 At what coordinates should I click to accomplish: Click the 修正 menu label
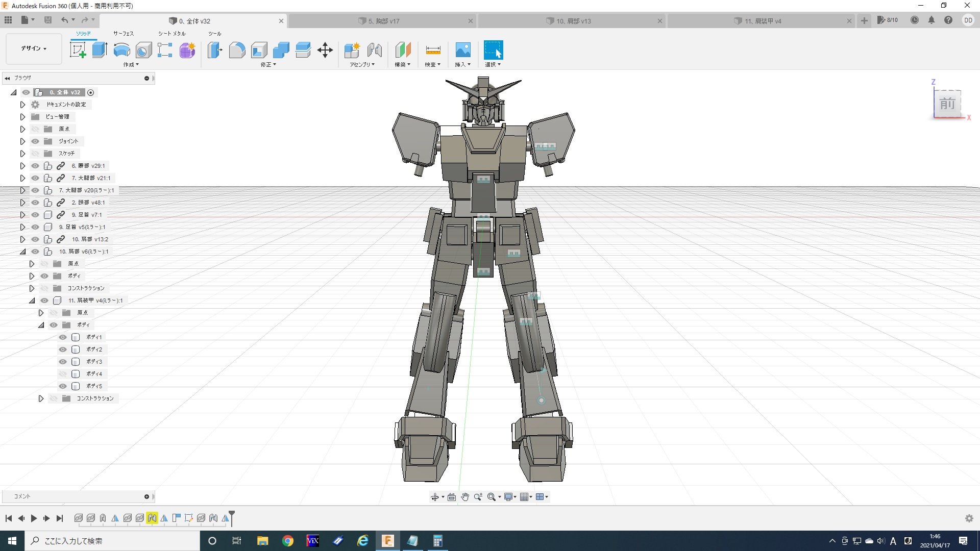click(268, 65)
